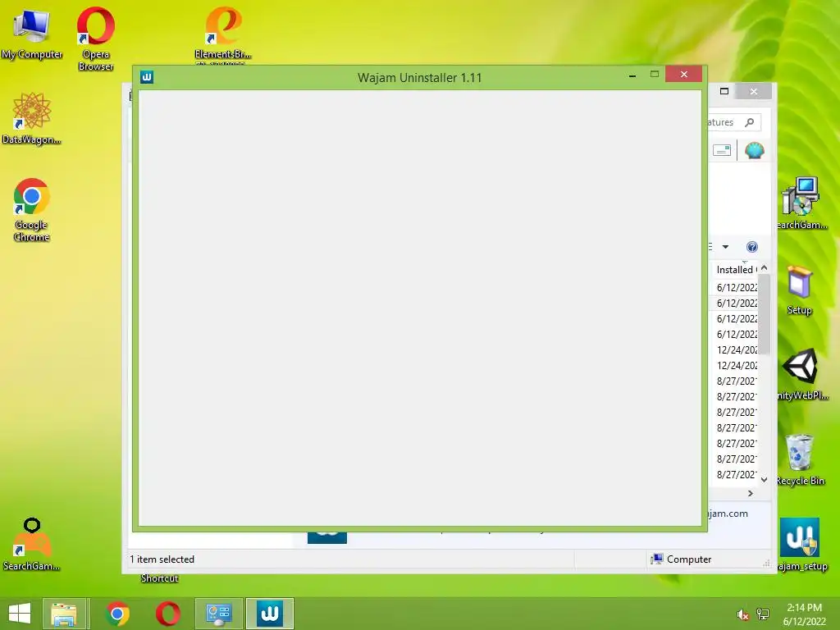
Task: Minimize the Wajam Uninstaller window
Action: [x=632, y=75]
